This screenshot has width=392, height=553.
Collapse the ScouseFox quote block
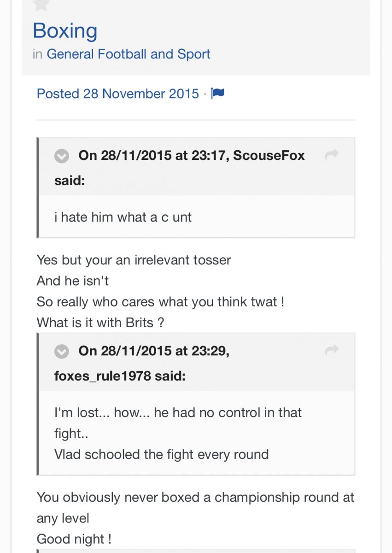62,156
